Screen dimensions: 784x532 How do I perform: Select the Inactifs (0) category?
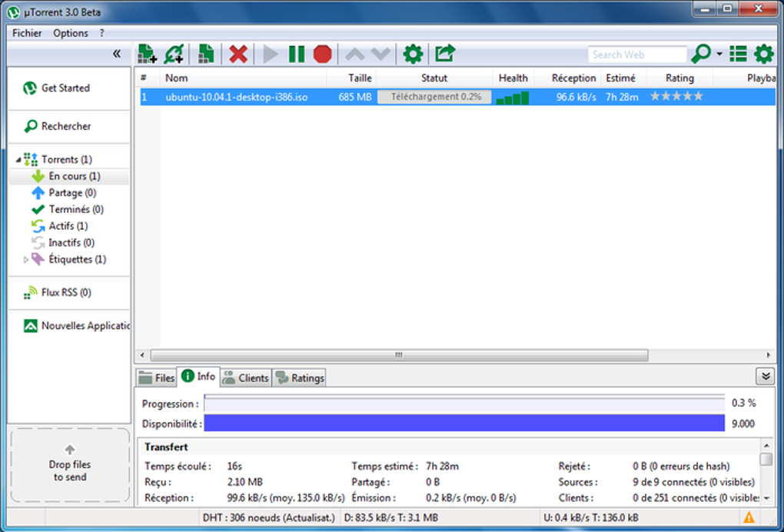point(71,242)
